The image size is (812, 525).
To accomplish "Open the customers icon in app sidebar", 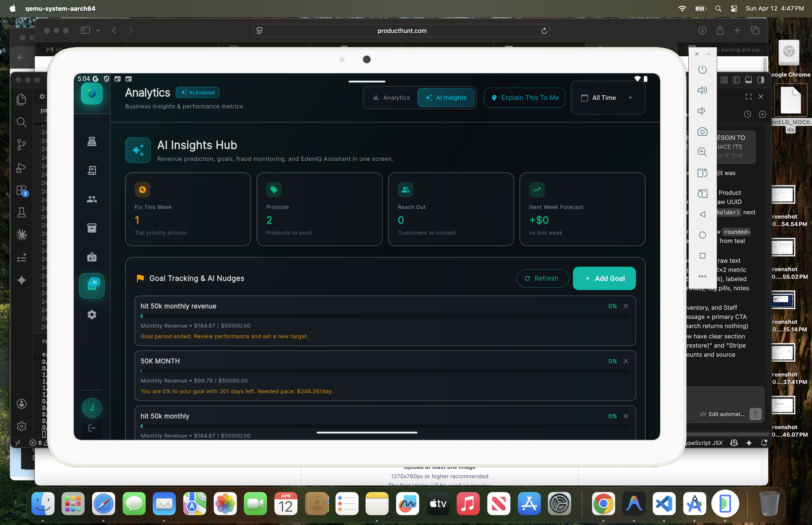I will (x=92, y=199).
